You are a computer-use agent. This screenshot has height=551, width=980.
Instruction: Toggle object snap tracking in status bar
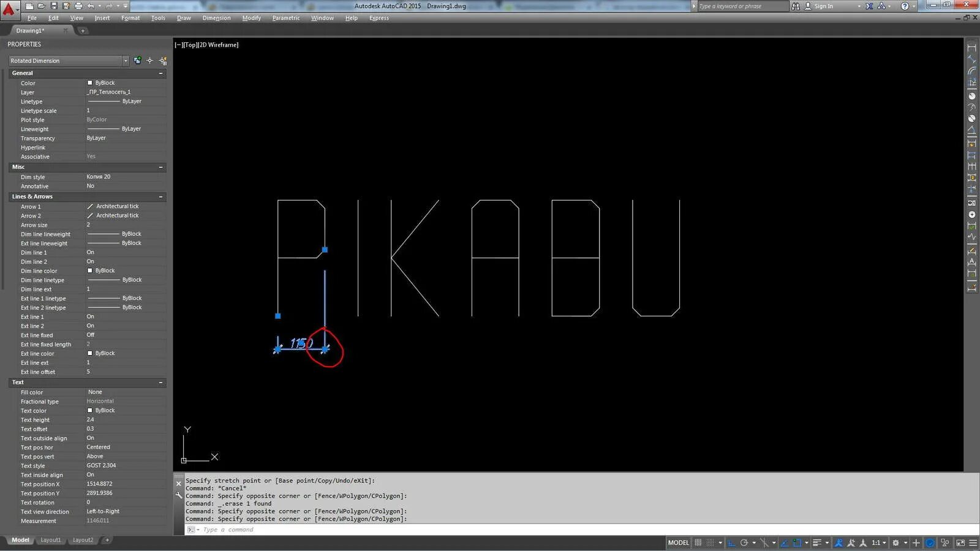[x=784, y=542]
